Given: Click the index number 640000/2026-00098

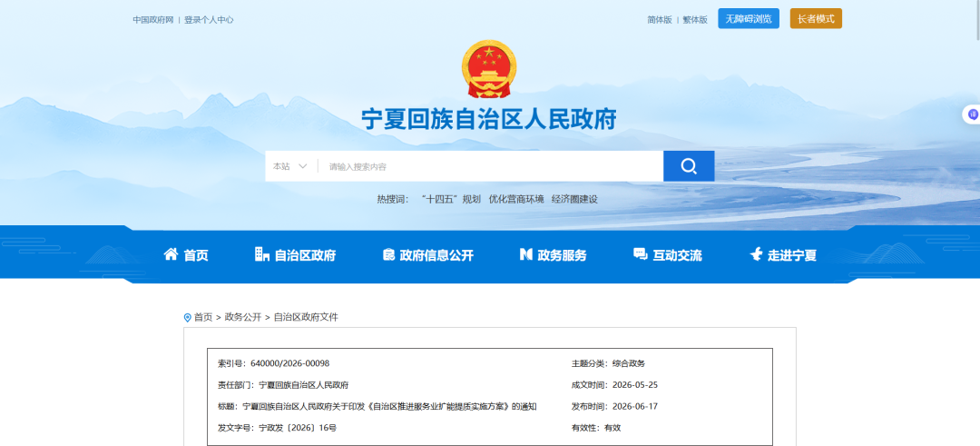Looking at the screenshot, I should 290,363.
